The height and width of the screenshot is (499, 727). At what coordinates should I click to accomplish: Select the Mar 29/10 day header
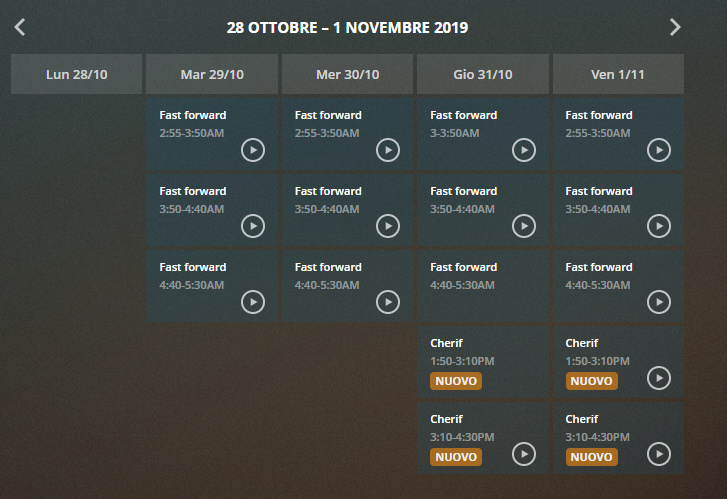click(212, 74)
